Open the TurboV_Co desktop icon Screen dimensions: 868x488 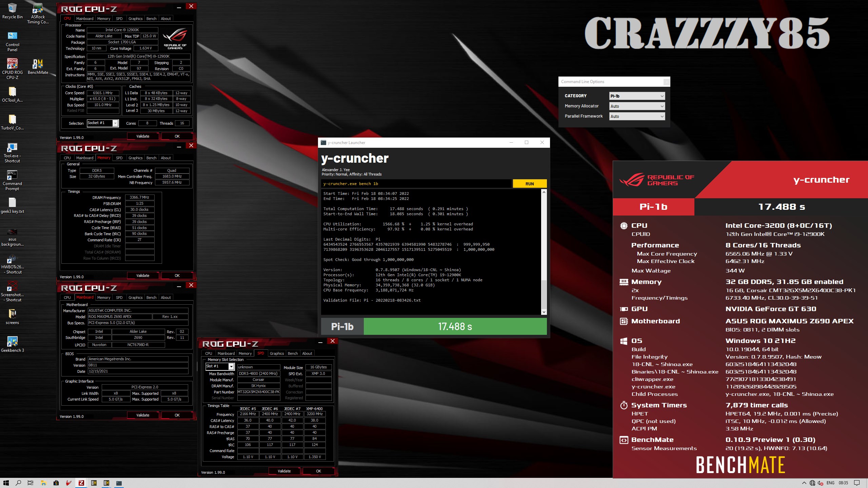click(12, 122)
